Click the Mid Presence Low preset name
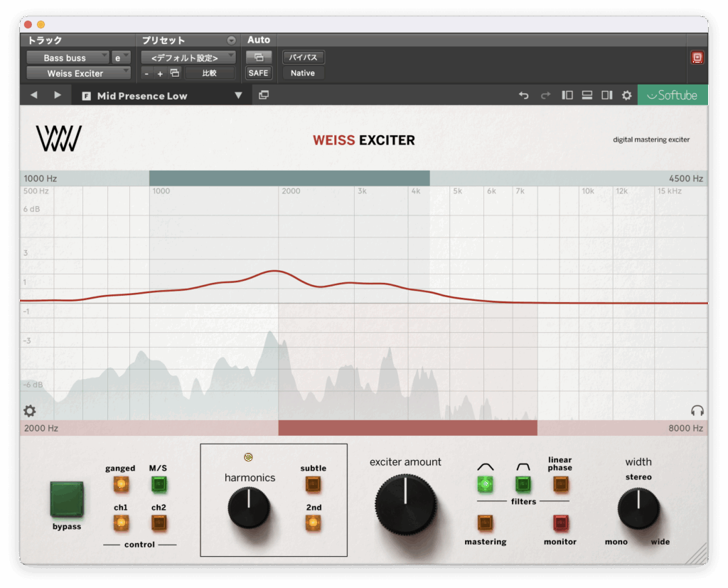Screen dimensions: 728x588 tap(142, 96)
